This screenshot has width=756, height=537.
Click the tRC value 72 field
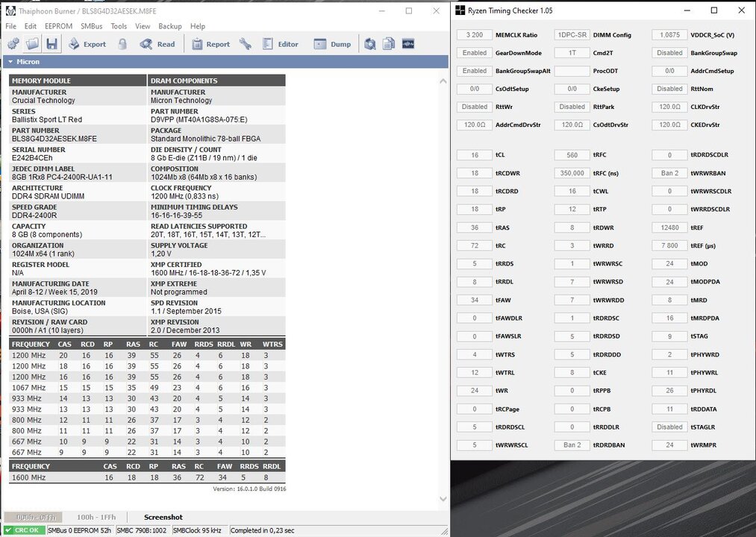coord(475,245)
